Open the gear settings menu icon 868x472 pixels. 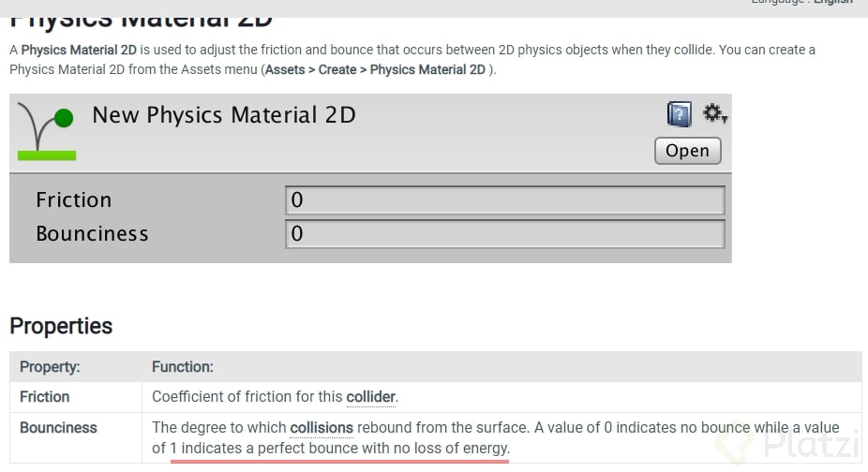(x=715, y=114)
